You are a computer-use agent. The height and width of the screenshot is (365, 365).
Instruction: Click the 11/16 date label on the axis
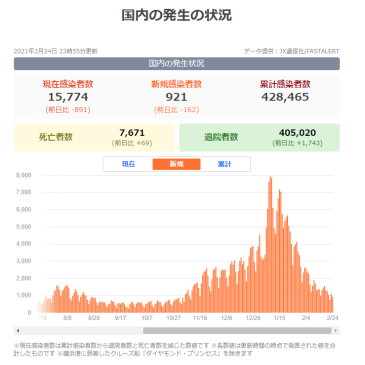coord(200,318)
